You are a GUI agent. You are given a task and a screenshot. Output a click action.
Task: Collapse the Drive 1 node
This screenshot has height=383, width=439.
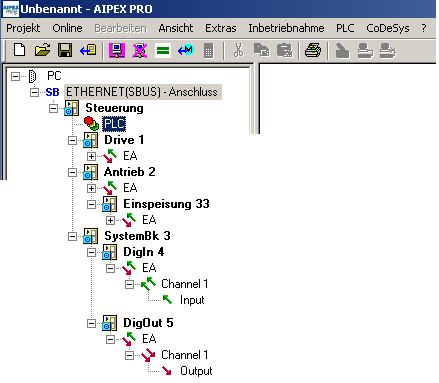(x=72, y=140)
